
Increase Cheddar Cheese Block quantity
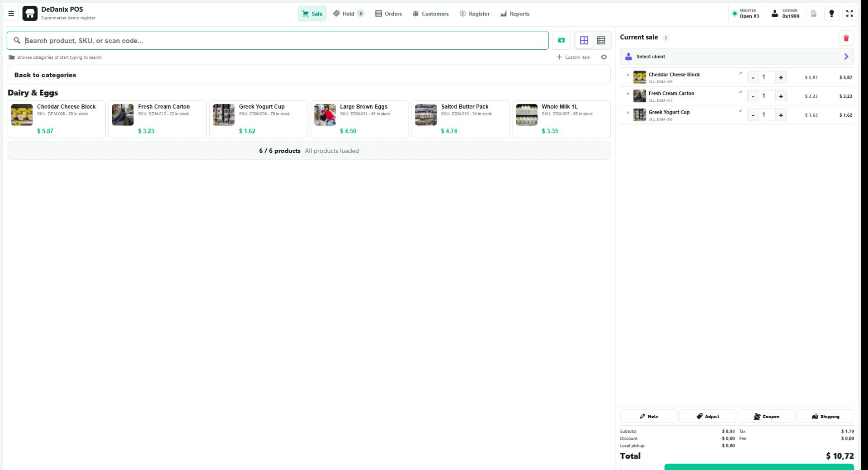781,77
